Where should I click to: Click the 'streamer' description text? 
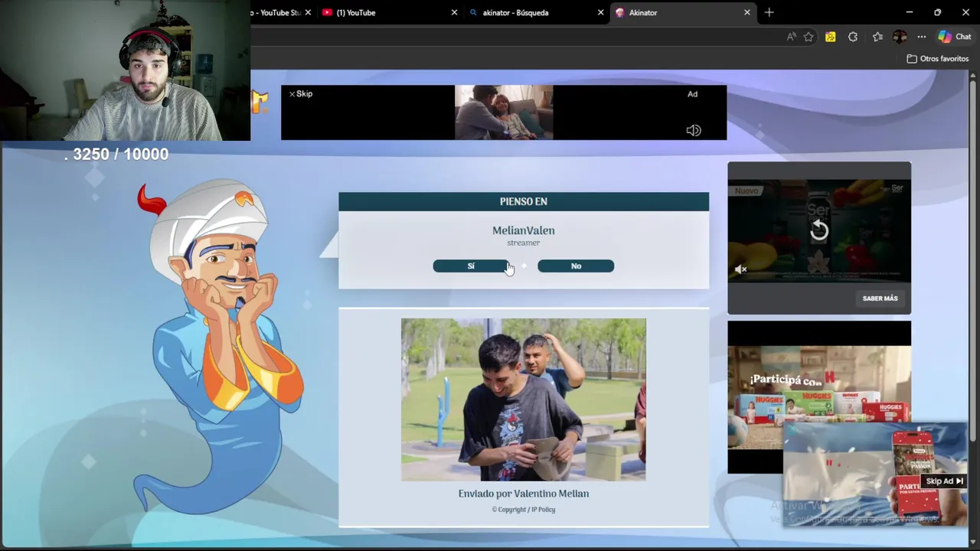tap(524, 243)
